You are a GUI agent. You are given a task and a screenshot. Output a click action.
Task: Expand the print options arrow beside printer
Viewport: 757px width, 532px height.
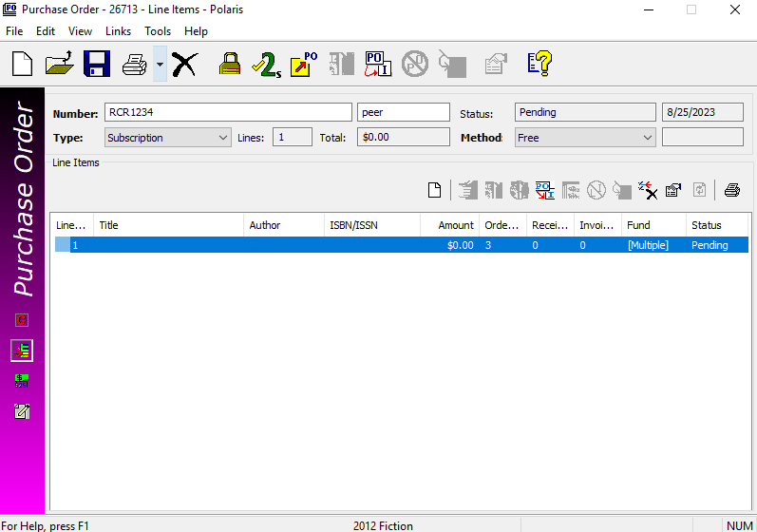[x=160, y=64]
